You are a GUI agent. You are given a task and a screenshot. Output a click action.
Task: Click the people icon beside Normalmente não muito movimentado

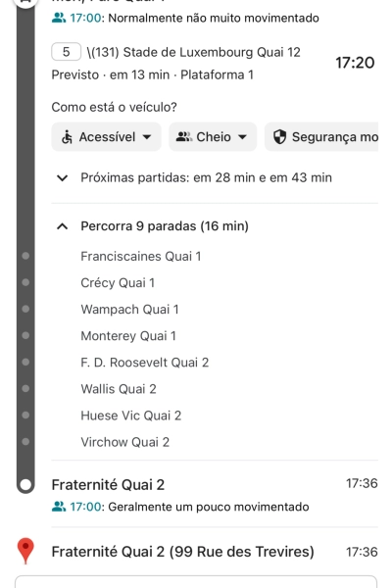[59, 18]
